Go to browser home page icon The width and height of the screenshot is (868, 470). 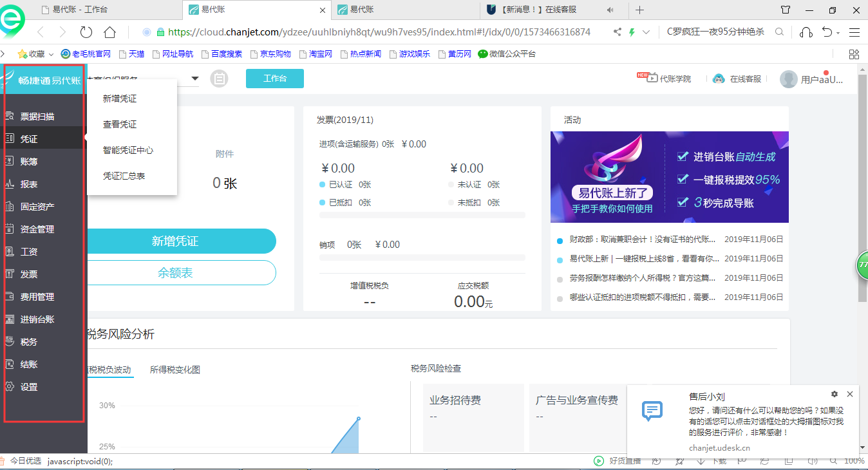point(109,32)
